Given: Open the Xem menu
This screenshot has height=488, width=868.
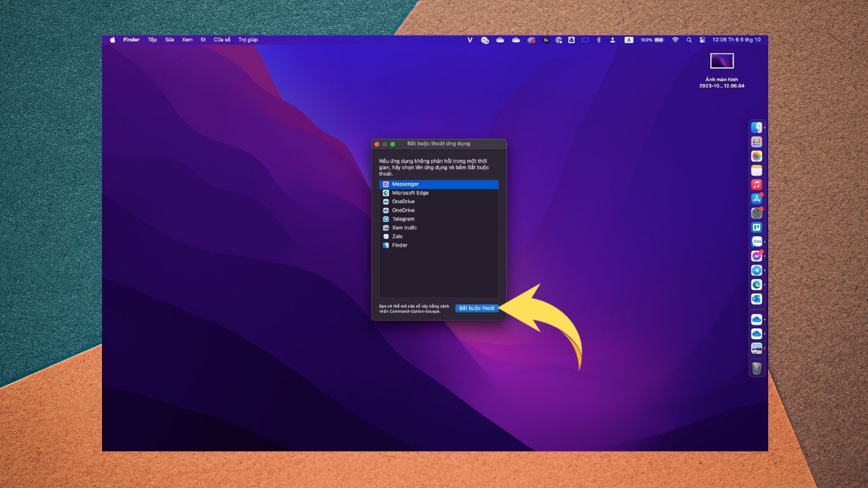Looking at the screenshot, I should 187,40.
